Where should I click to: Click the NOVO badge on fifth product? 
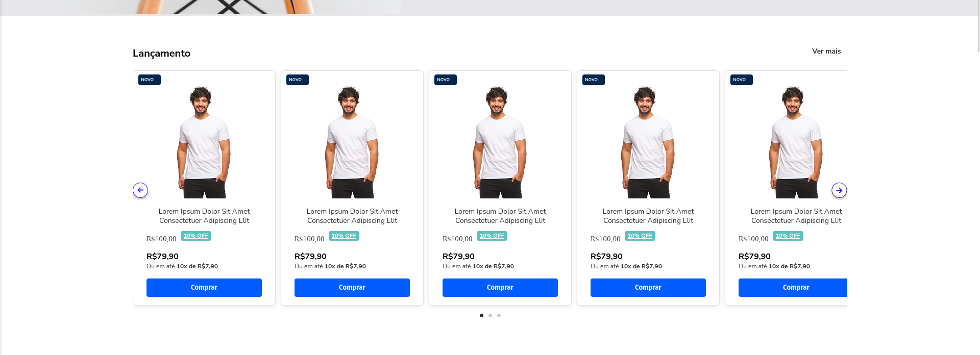[x=742, y=80]
